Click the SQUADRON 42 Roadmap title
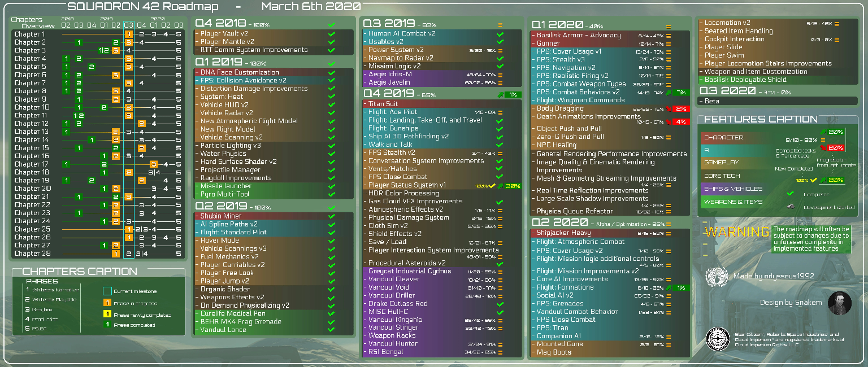Image resolution: width=868 pixels, height=367 pixels. [142, 7]
